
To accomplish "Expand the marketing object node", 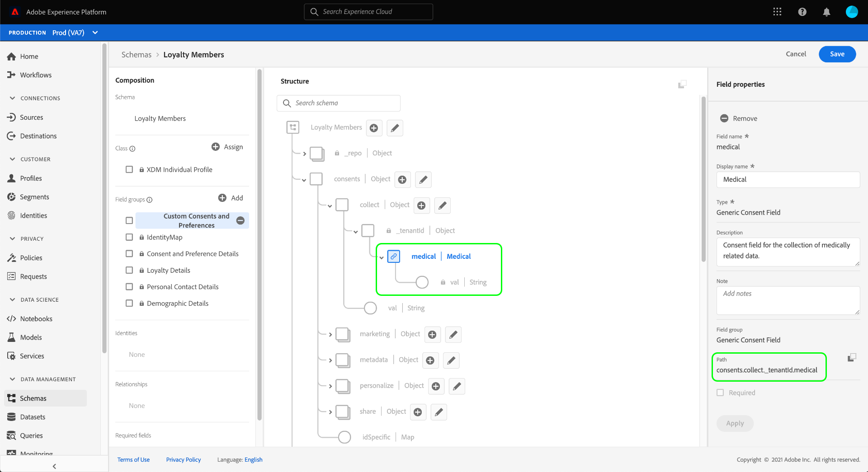I will click(330, 335).
